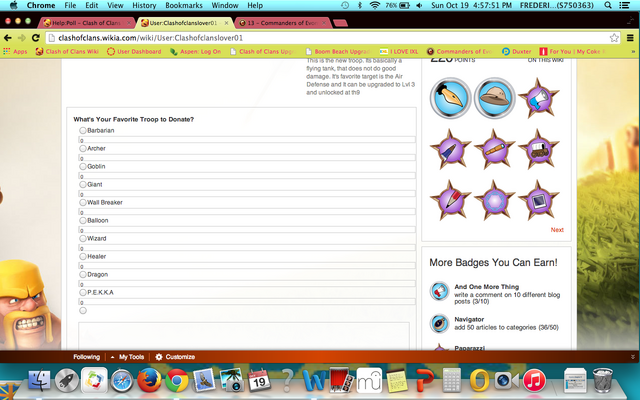Vote for Wizard in the poll
640x400 pixels.
83,238
